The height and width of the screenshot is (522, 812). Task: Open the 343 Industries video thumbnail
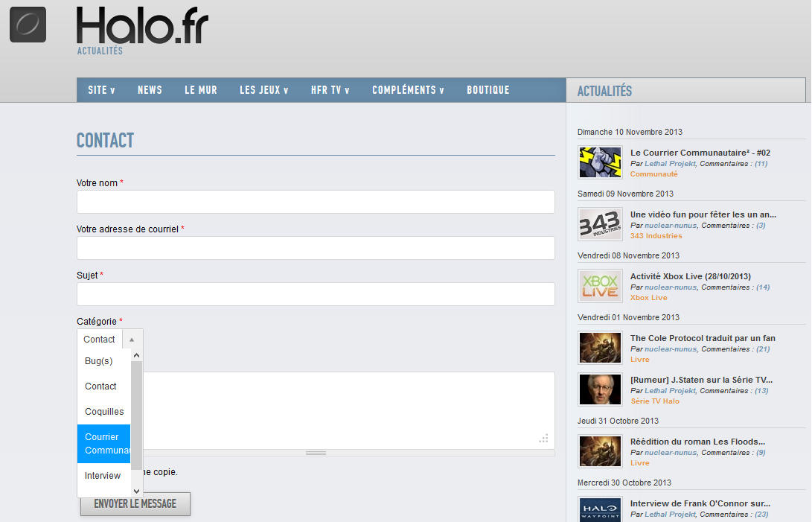600,224
